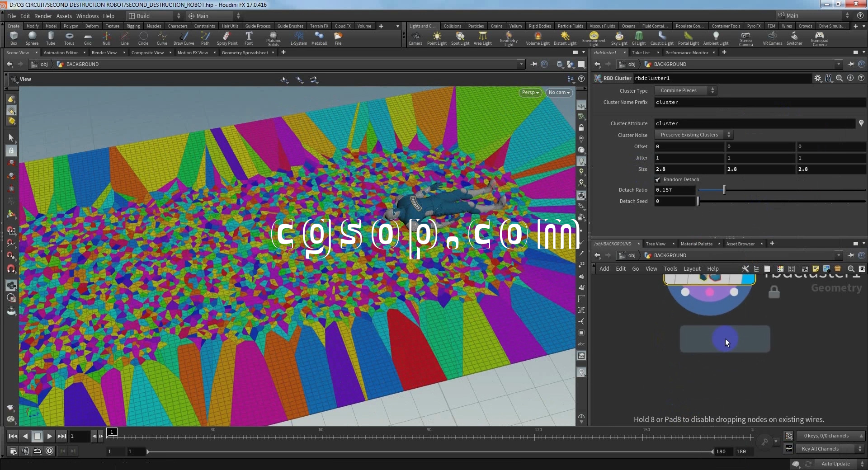Add a Camera from the shelf

click(415, 38)
